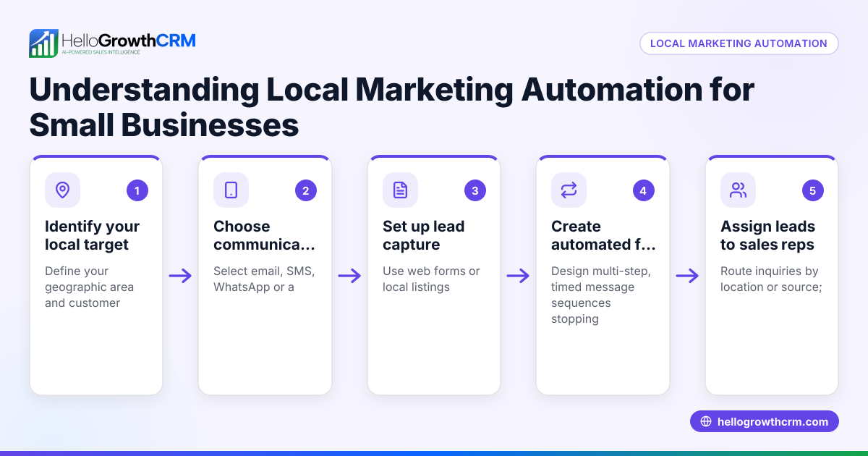The height and width of the screenshot is (456, 868).
Task: Click the globe icon beside hellogrowthcrm.com
Action: (706, 422)
